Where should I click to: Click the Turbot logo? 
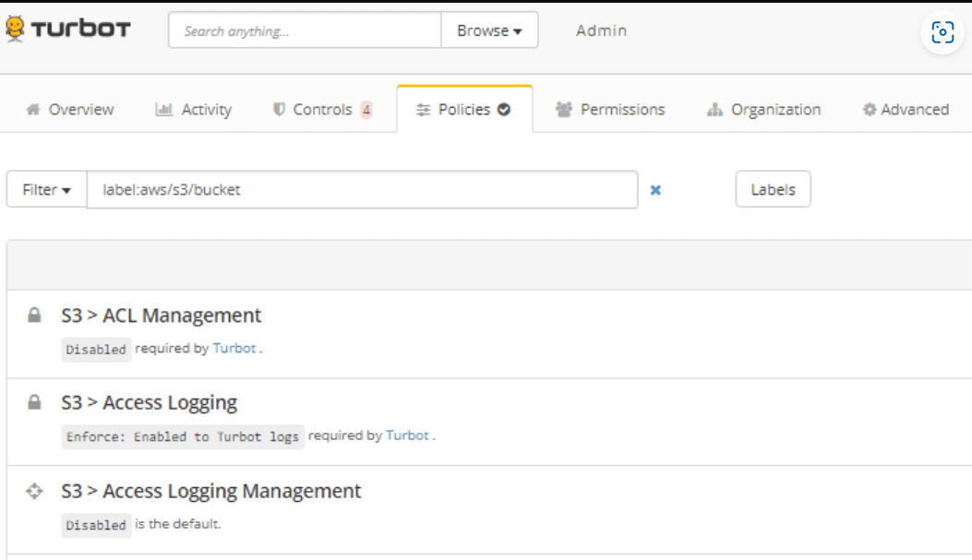tap(67, 30)
